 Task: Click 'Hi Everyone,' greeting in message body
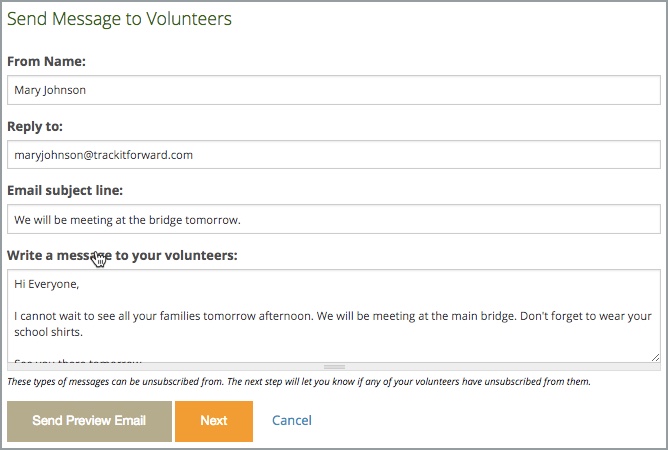[46, 284]
